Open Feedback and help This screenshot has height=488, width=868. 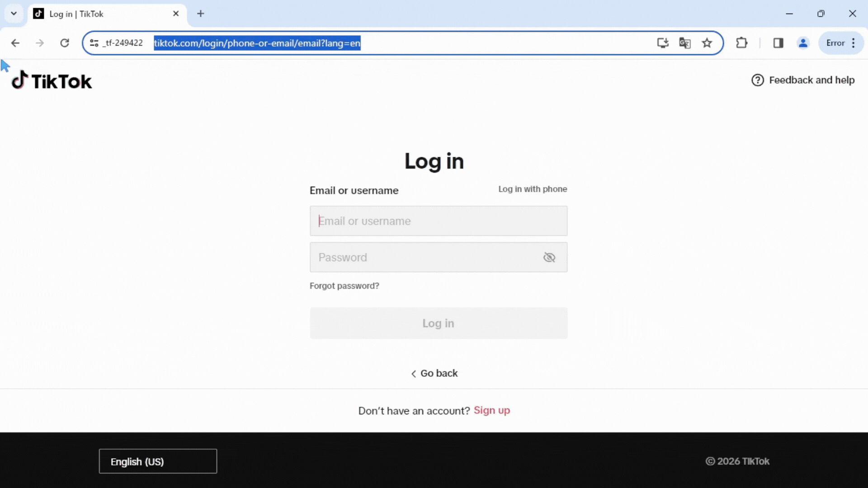point(803,80)
